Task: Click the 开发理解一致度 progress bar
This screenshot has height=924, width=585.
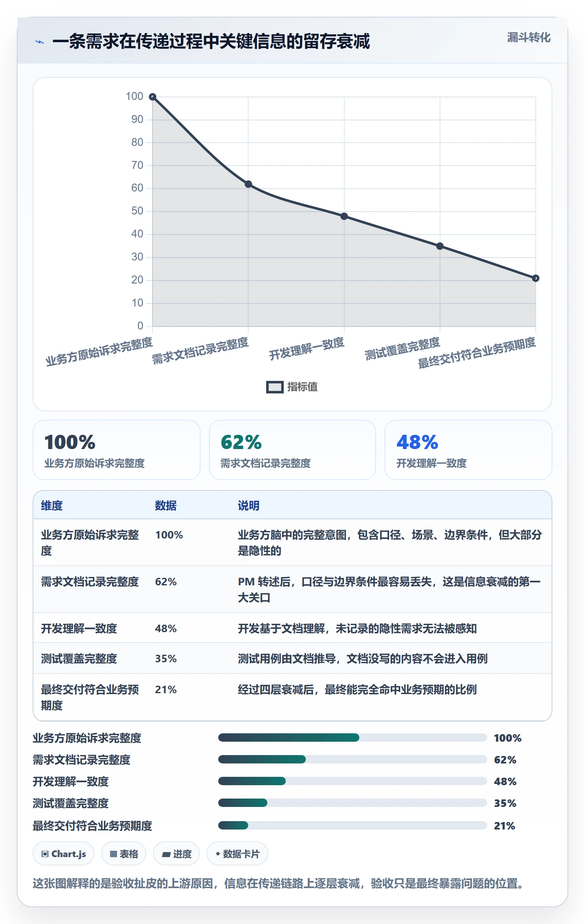Action: pyautogui.click(x=353, y=781)
